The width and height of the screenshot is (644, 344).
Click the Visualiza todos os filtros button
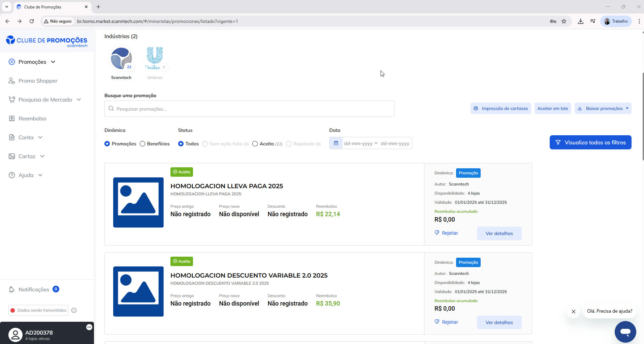[590, 143]
